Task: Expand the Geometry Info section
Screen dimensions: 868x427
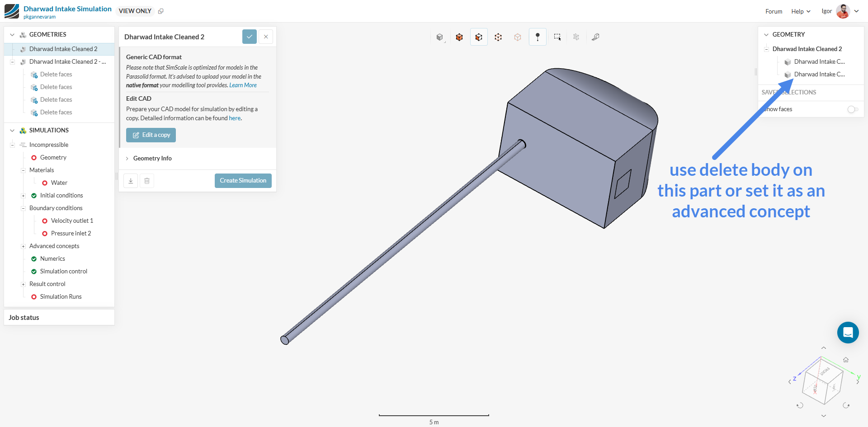Action: [x=152, y=159]
